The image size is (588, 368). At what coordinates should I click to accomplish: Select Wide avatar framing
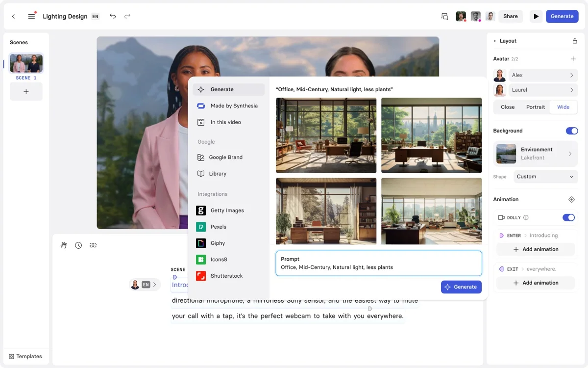(x=563, y=107)
